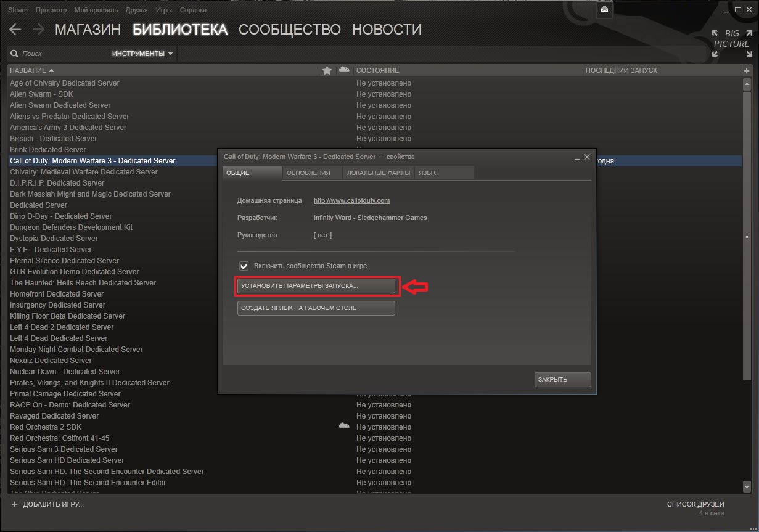Select Serious Sam 3 Dedicated Server
This screenshot has height=532, width=759.
click(x=64, y=449)
